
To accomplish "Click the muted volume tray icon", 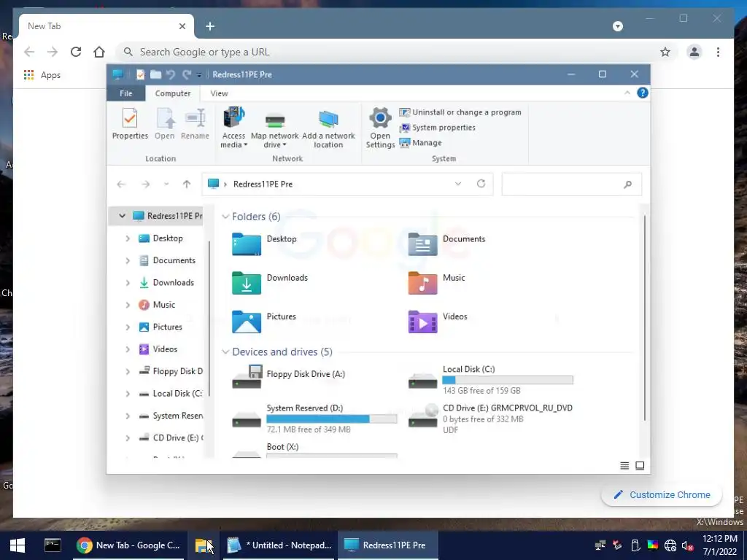I will click(x=687, y=545).
